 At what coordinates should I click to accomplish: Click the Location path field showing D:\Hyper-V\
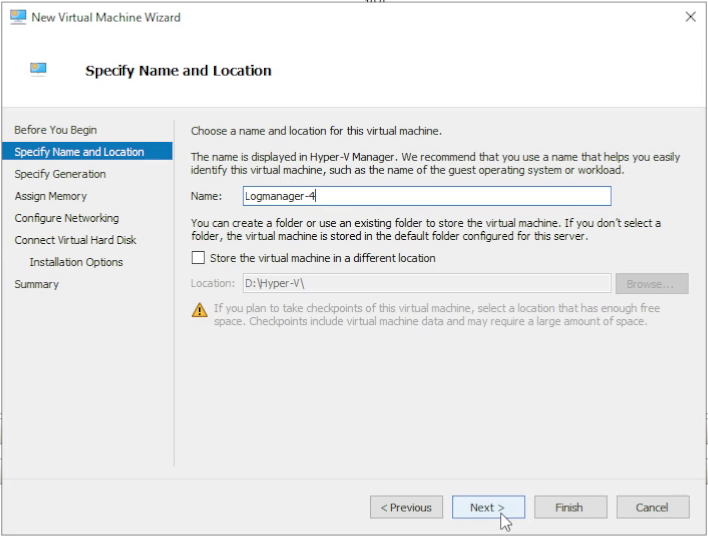pyautogui.click(x=425, y=284)
